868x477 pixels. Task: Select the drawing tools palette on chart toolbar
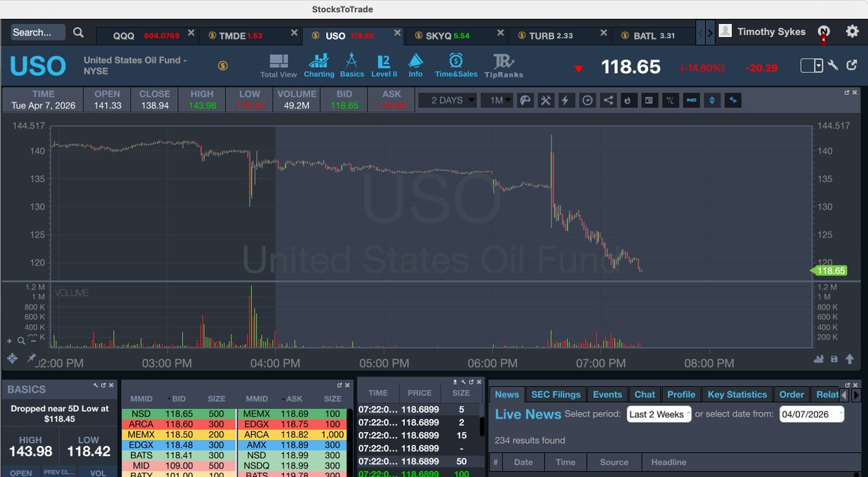[527, 100]
